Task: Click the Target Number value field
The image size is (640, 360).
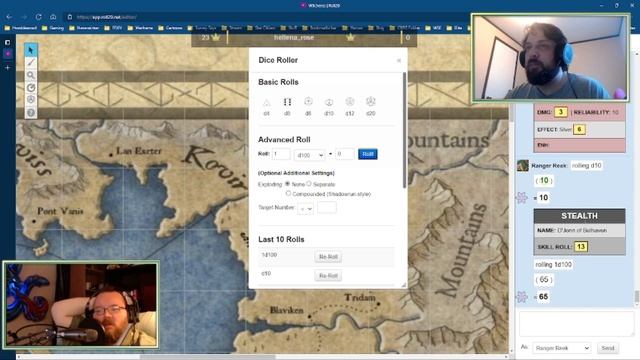Action: [x=327, y=208]
